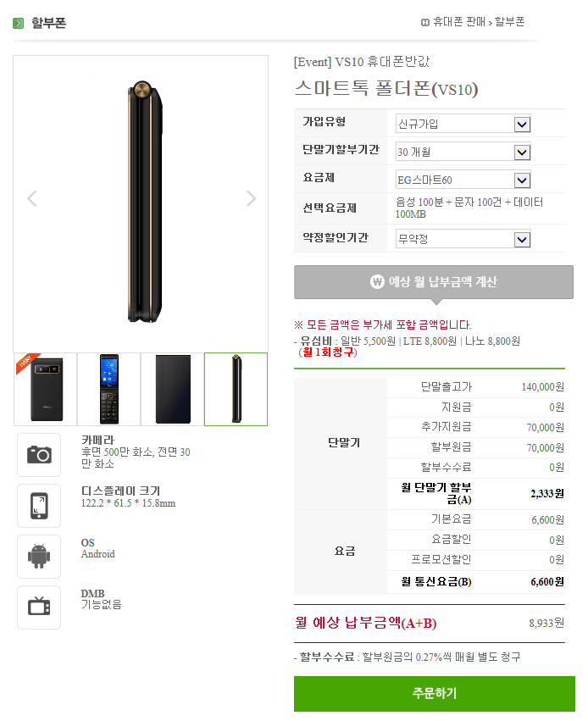The image size is (588, 721).
Task: Click 휴대폰 판매 breadcrumb link
Action: click(x=459, y=22)
